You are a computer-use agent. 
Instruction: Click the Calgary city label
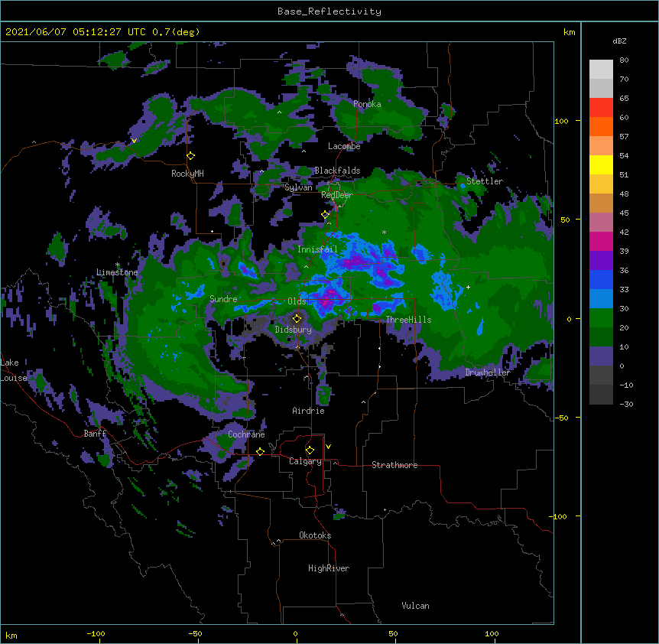click(305, 461)
